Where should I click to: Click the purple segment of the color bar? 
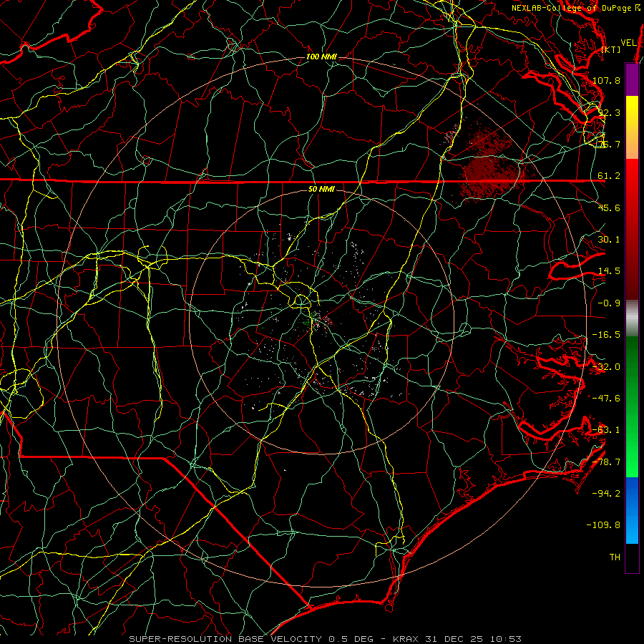tap(632, 79)
